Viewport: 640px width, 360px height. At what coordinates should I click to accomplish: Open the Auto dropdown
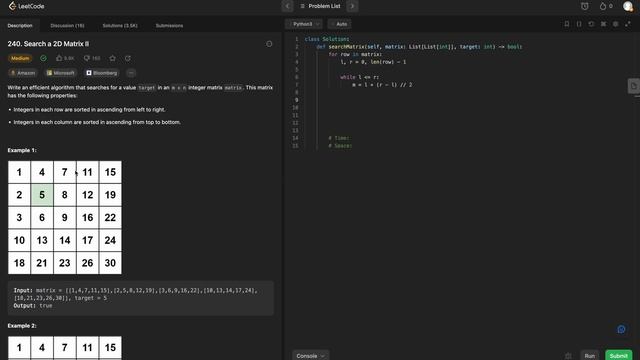tap(339, 24)
